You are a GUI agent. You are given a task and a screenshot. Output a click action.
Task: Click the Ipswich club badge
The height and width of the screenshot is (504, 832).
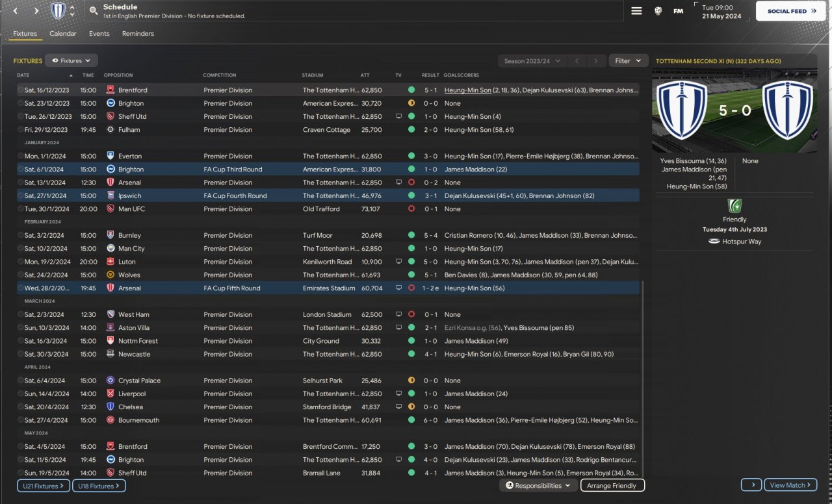(110, 196)
